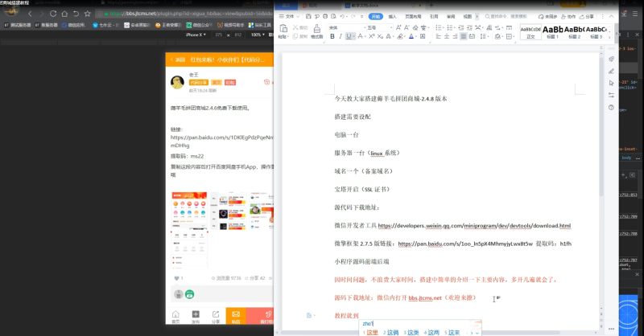Bookmark page with star icon
644x336 pixels.
point(88,14)
